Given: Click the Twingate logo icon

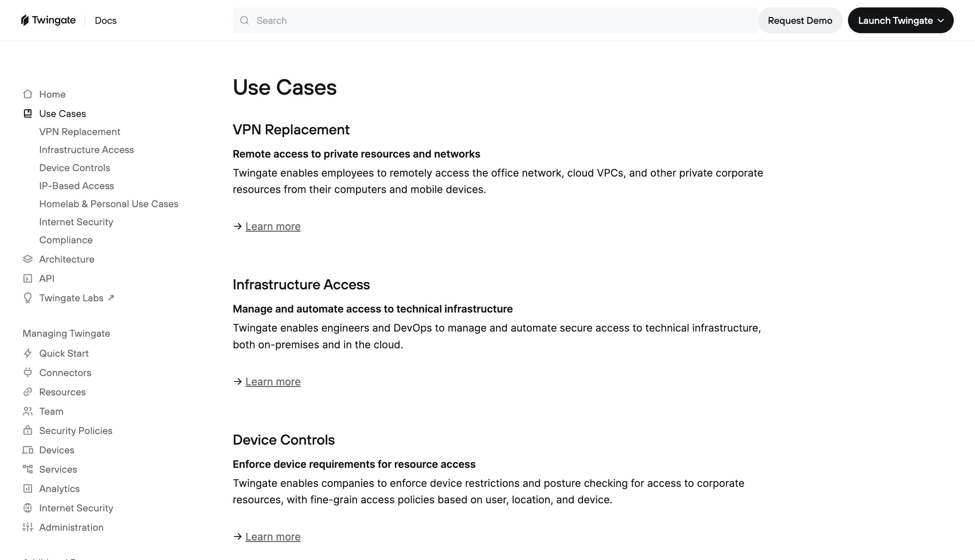Looking at the screenshot, I should (25, 20).
